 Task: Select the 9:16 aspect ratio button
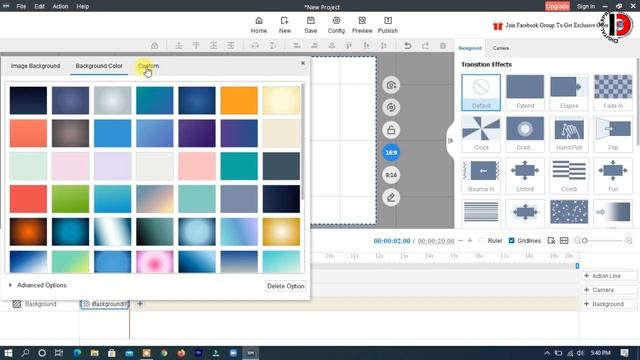pos(391,175)
